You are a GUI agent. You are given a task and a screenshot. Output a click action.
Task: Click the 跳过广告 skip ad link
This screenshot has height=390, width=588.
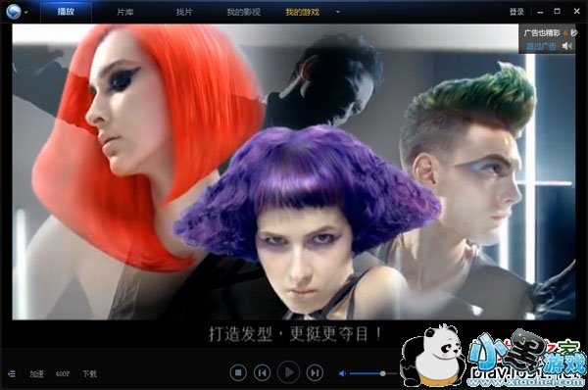point(541,46)
